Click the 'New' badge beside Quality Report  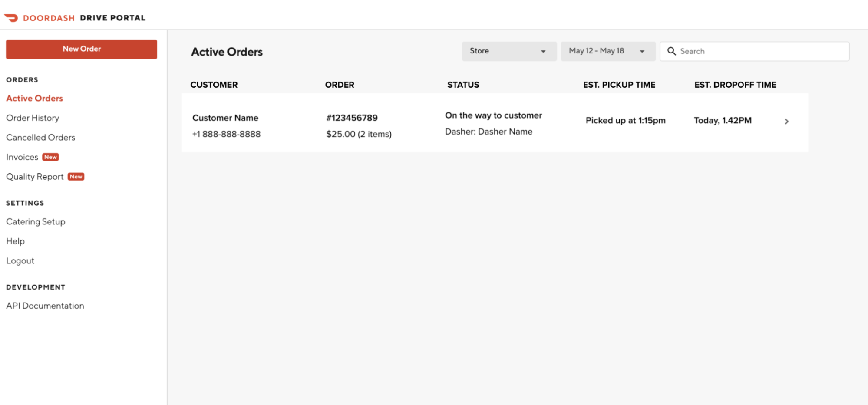[x=76, y=177]
